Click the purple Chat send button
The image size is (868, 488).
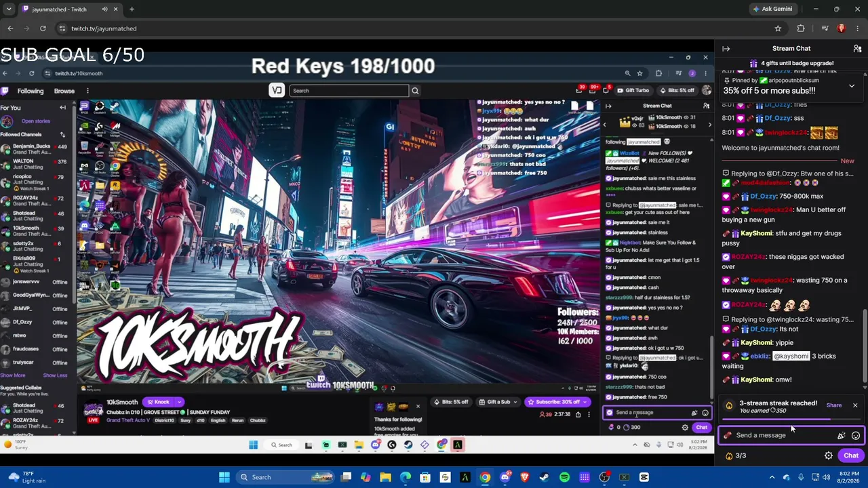click(851, 455)
